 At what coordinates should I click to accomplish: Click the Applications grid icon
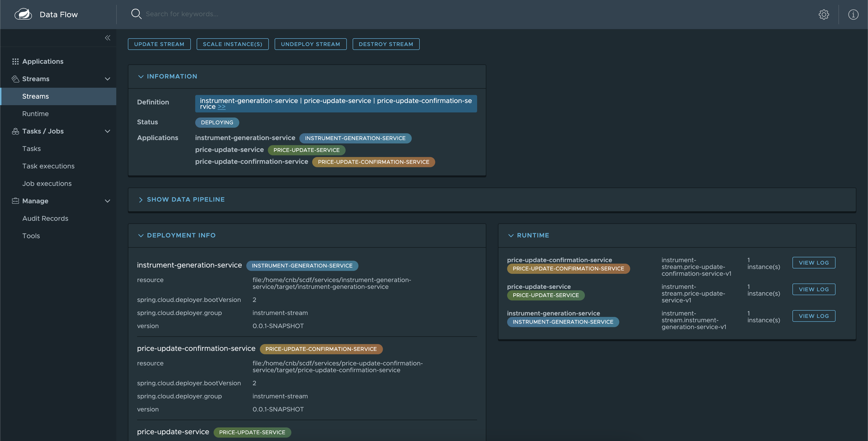[x=15, y=61]
